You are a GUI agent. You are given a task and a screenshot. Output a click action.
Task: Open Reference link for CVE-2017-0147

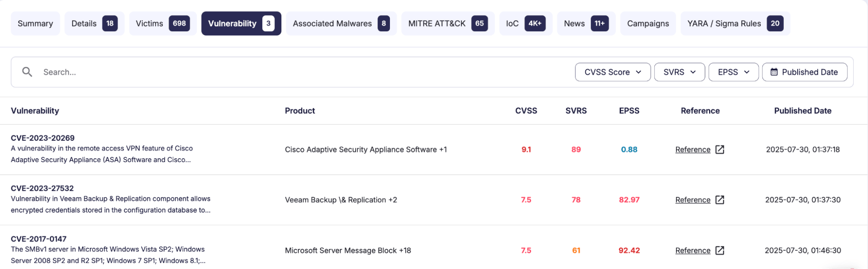(x=693, y=250)
